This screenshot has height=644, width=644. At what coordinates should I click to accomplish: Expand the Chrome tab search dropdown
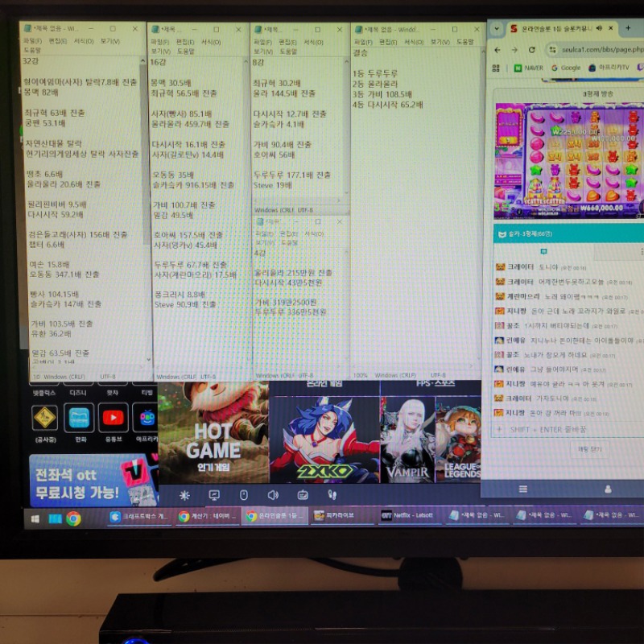pos(497,28)
